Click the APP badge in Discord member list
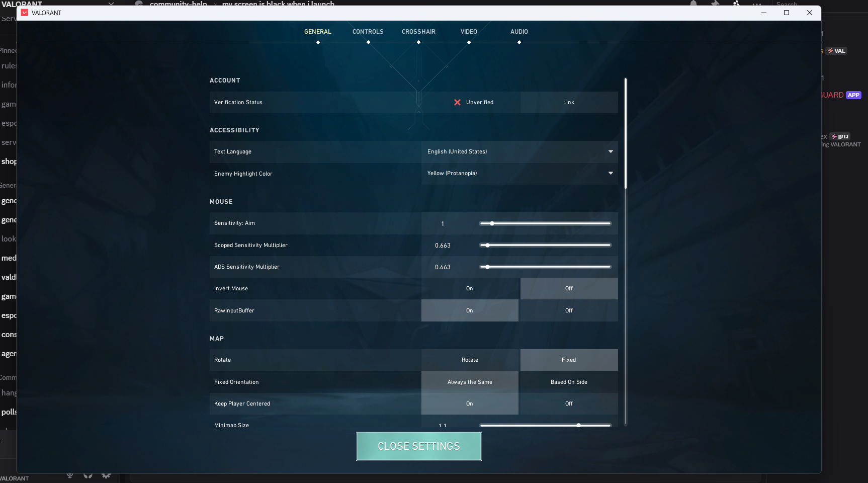The width and height of the screenshot is (868, 483). tap(853, 95)
